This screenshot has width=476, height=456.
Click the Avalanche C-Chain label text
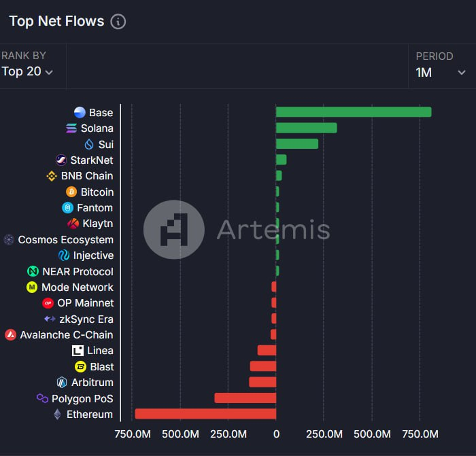67,335
